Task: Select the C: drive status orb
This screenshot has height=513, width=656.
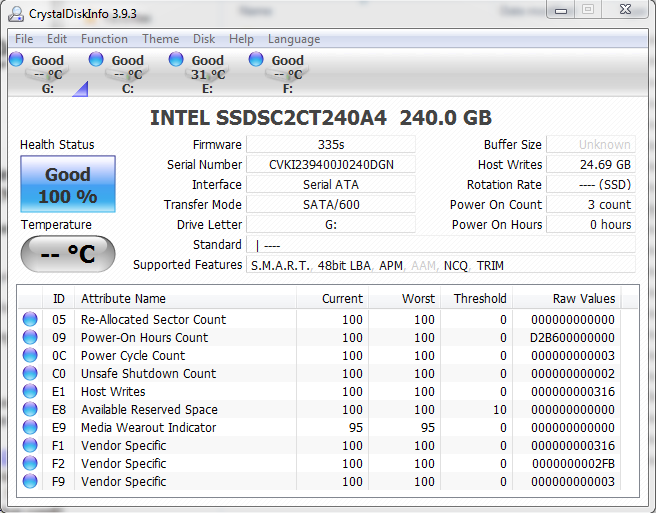Action: coord(96,60)
